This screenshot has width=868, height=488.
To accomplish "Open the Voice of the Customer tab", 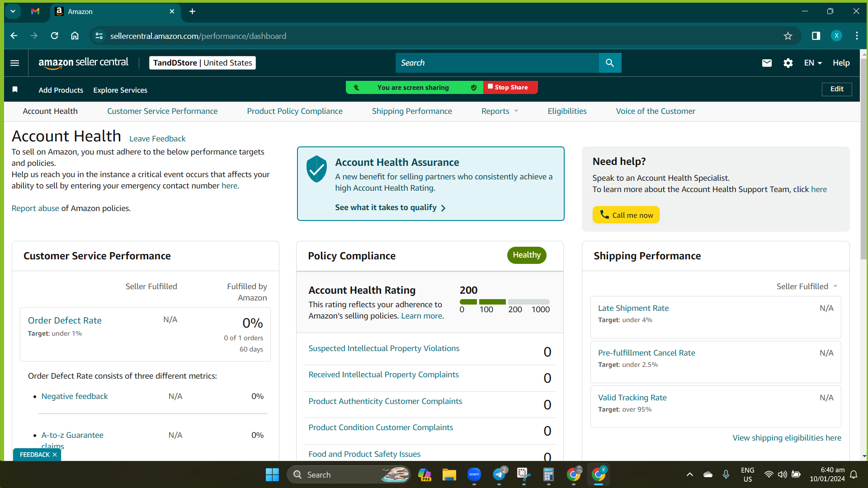I will point(656,111).
